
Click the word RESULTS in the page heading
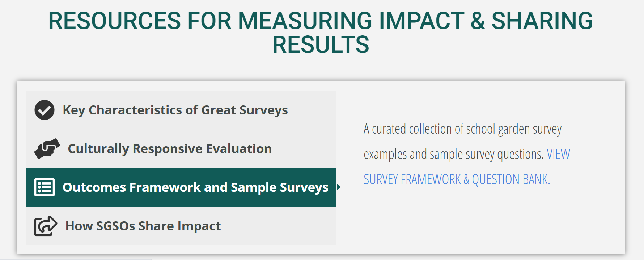coord(321,45)
